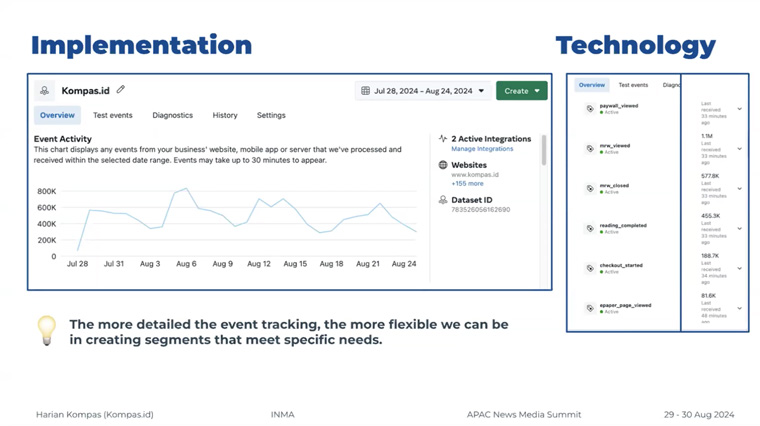760x426 pixels.
Task: Click the light bulb icon
Action: coord(47,331)
